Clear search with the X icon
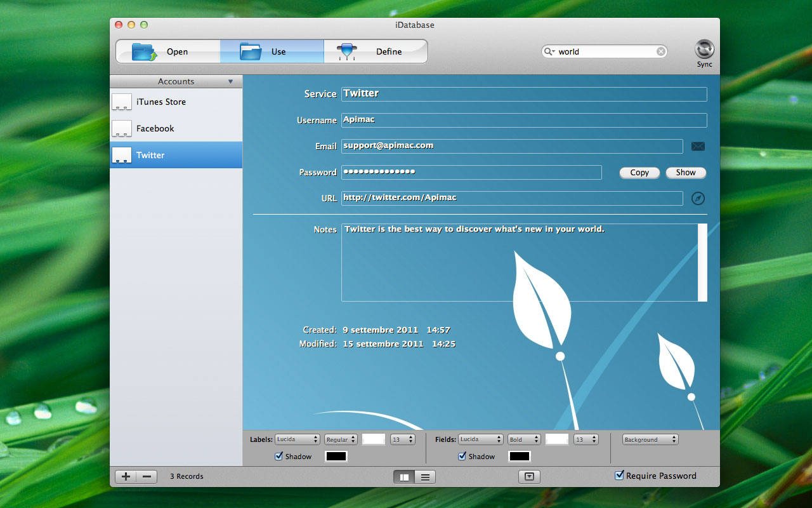The width and height of the screenshot is (812, 508). 661,52
